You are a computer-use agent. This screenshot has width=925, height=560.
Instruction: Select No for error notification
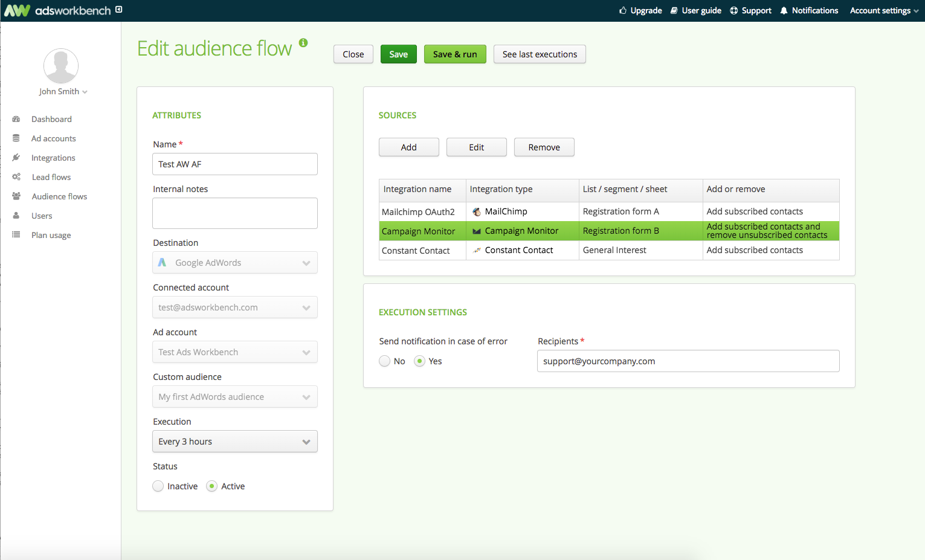click(x=385, y=361)
